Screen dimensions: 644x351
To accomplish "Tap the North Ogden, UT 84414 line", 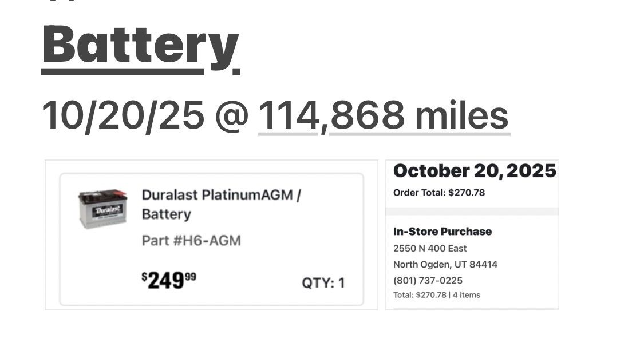I will [x=445, y=264].
